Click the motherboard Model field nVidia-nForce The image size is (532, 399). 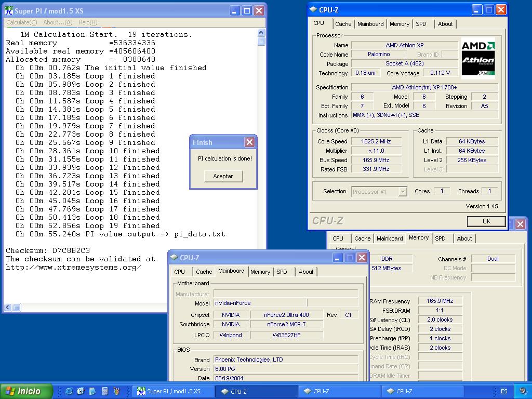260,303
